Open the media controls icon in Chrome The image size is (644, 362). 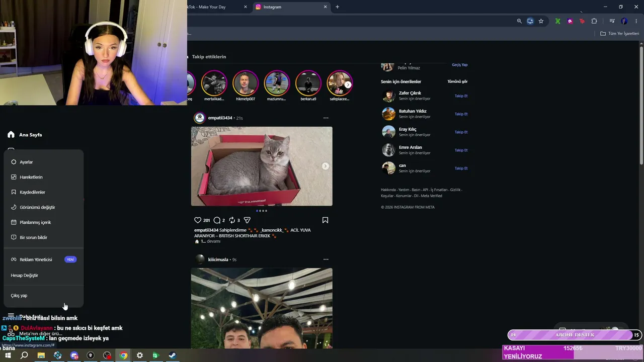[612, 21]
